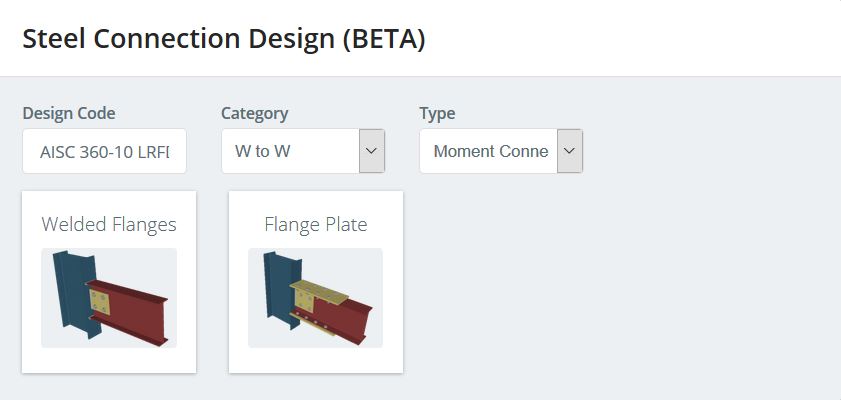
Task: Open the Type dropdown showing Moment Conne
Action: 501,151
